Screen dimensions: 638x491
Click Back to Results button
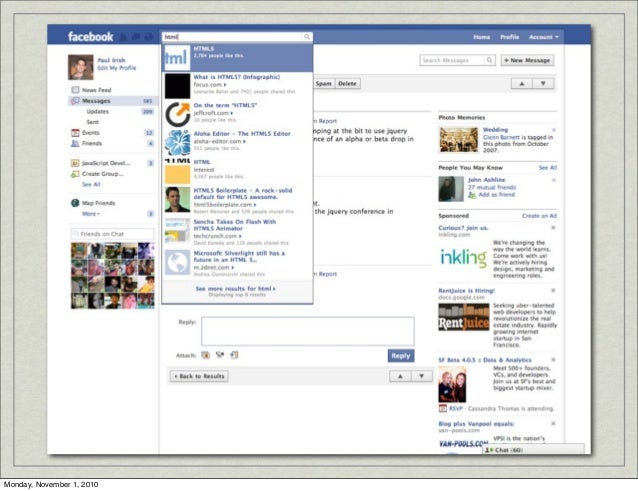[199, 376]
